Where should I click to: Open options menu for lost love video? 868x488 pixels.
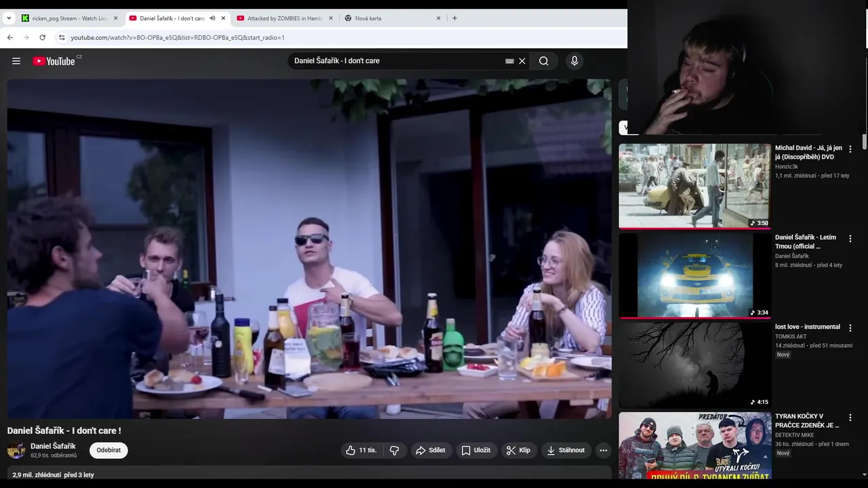(850, 328)
